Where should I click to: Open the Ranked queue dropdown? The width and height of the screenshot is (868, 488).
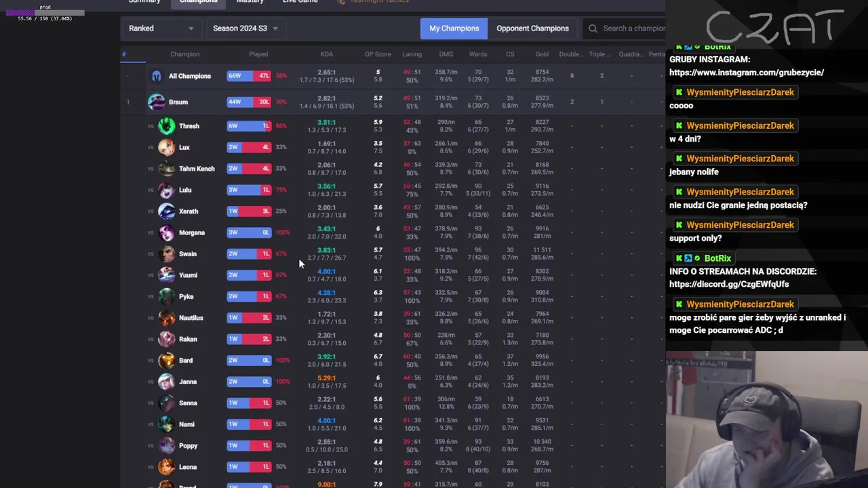pos(161,28)
